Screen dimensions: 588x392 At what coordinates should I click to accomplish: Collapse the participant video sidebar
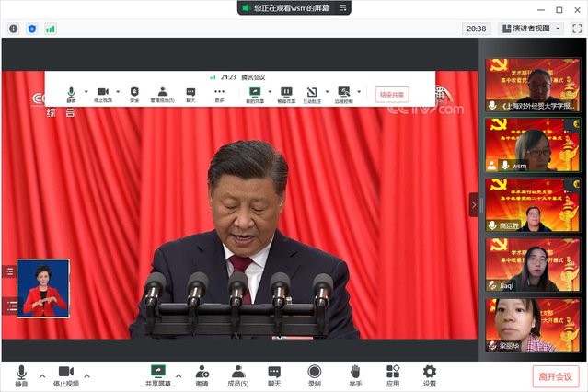click(x=474, y=204)
